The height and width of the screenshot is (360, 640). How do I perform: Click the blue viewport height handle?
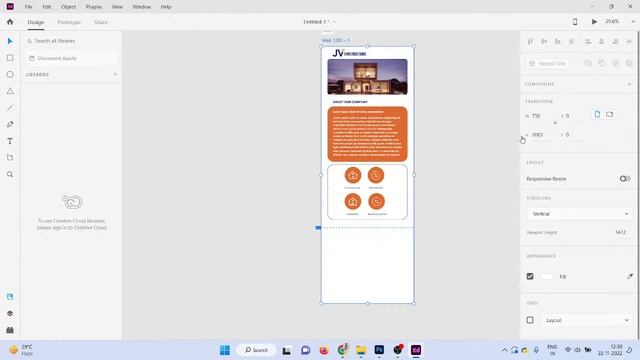(318, 228)
